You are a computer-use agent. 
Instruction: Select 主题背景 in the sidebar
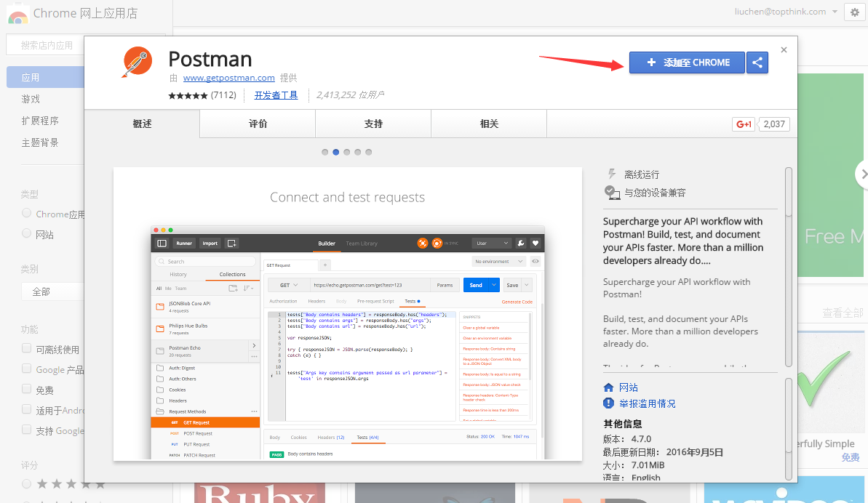click(x=40, y=142)
